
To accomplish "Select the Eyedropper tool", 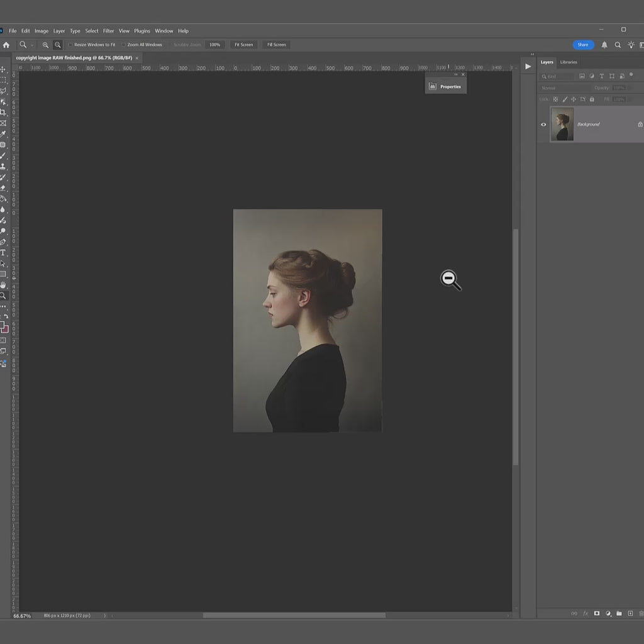I will coord(3,134).
